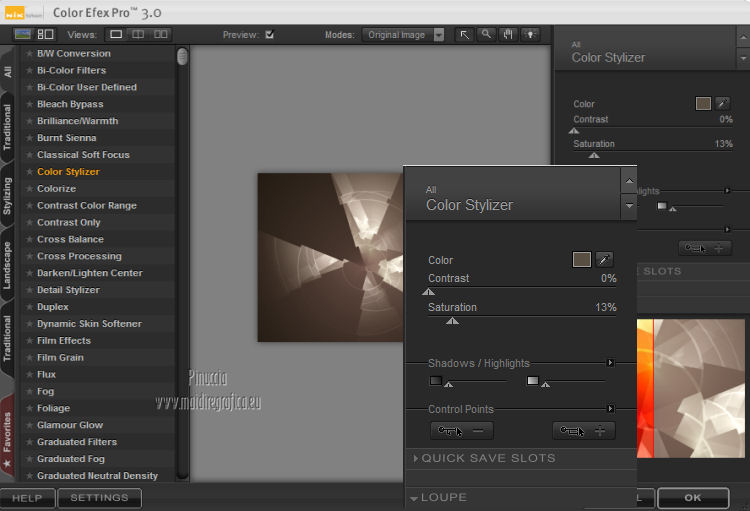Click the eyedropper in the zoomed Color Stylizer panel
This screenshot has height=511, width=750.
pyautogui.click(x=604, y=259)
